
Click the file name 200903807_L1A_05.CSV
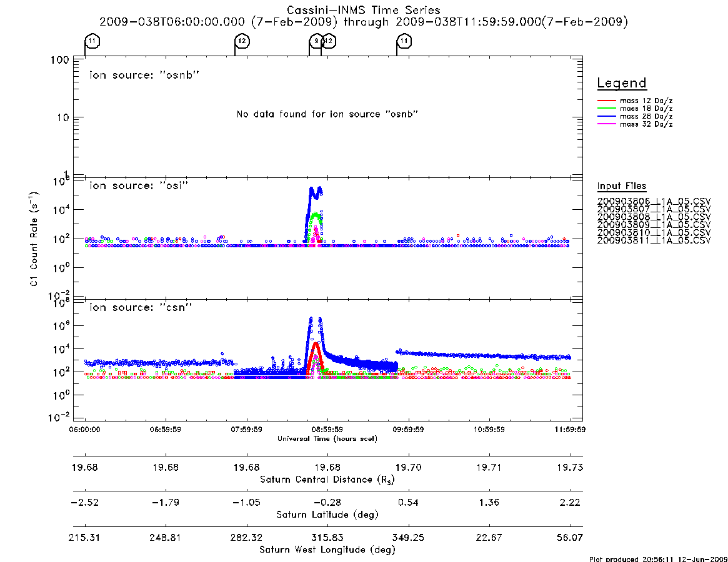(x=654, y=209)
